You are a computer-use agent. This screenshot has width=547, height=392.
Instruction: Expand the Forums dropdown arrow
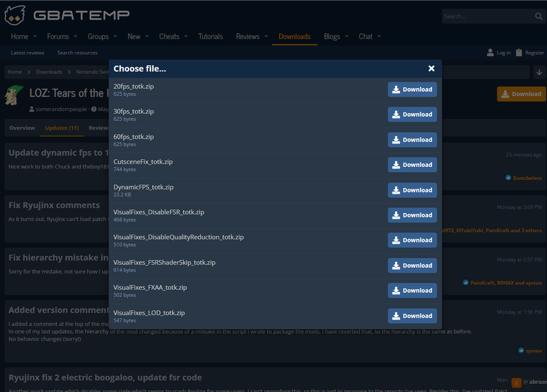click(75, 37)
